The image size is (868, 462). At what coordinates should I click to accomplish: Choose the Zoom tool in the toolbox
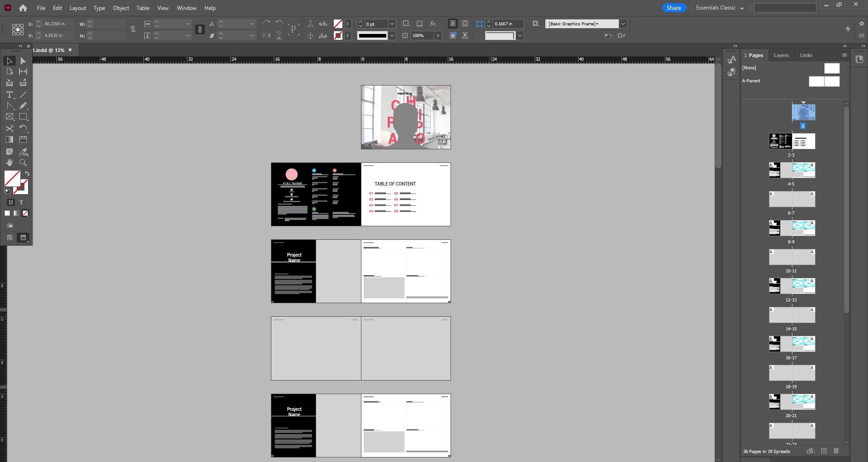pos(23,162)
